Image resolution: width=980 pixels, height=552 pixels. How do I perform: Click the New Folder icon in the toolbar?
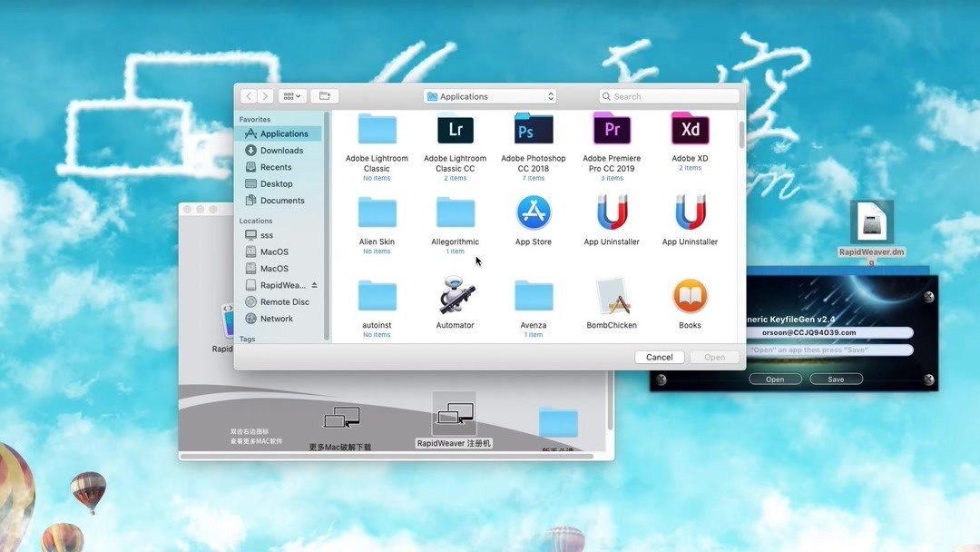pyautogui.click(x=324, y=95)
